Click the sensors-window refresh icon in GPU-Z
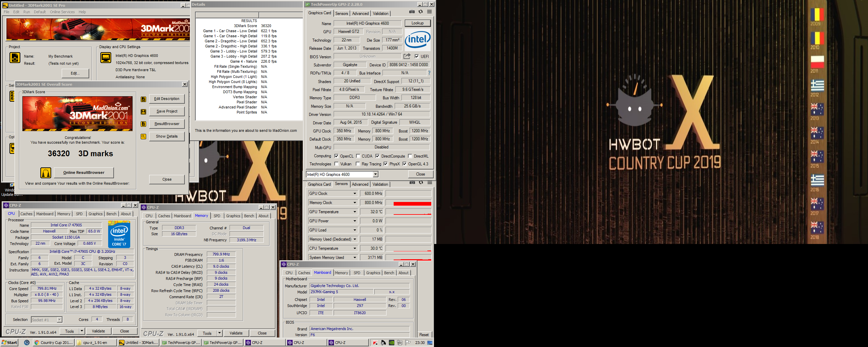The height and width of the screenshot is (347, 868). pos(421,182)
